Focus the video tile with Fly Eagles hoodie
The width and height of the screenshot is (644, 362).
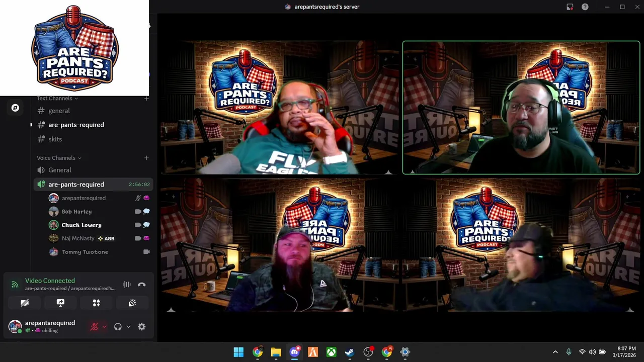280,108
